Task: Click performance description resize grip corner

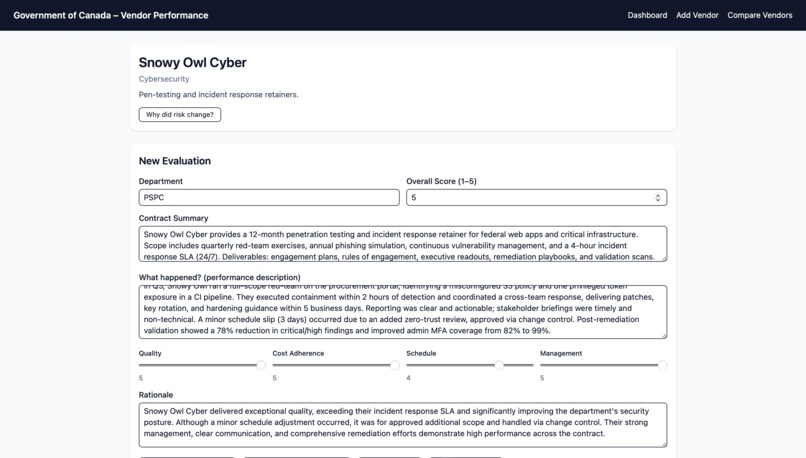Action: pos(664,335)
